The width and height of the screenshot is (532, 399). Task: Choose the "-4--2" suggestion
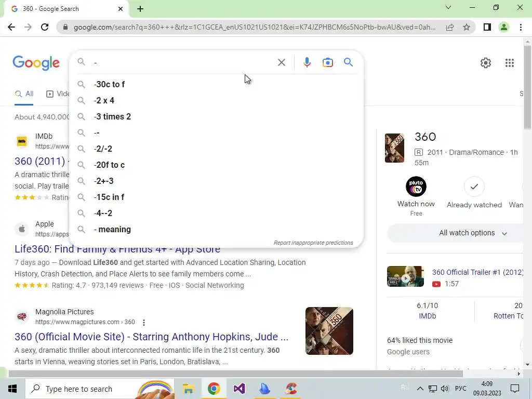216,213
